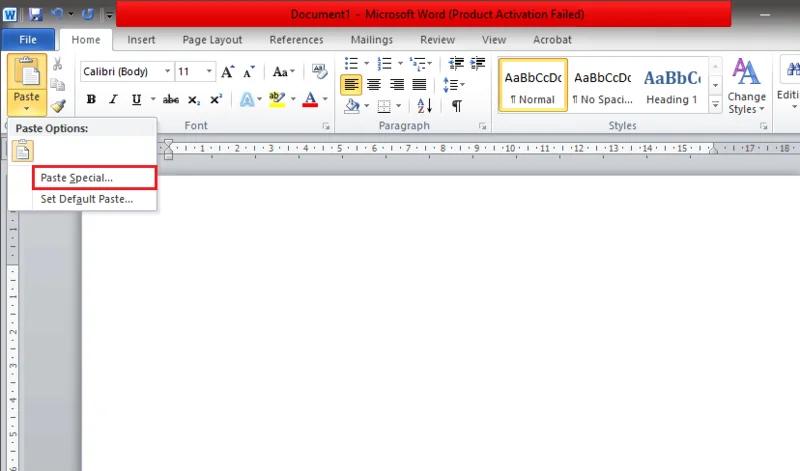This screenshot has width=800, height=471.
Task: Click the Clear Formatting icon
Action: coord(319,71)
